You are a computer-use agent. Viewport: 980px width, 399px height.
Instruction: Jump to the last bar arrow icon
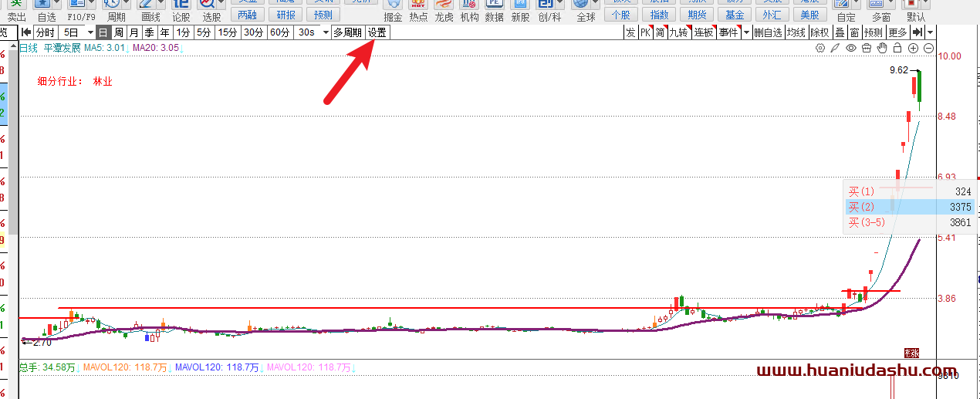(x=917, y=32)
